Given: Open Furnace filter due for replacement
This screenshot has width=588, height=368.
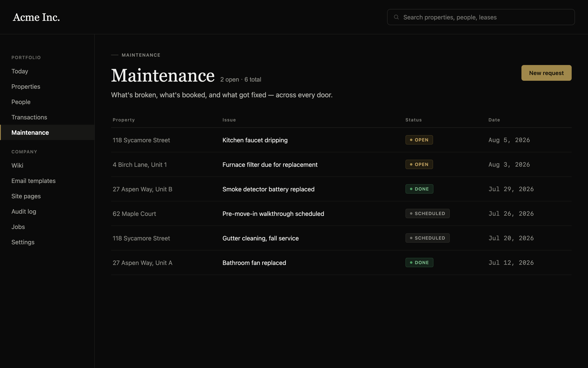Looking at the screenshot, I should (270, 165).
